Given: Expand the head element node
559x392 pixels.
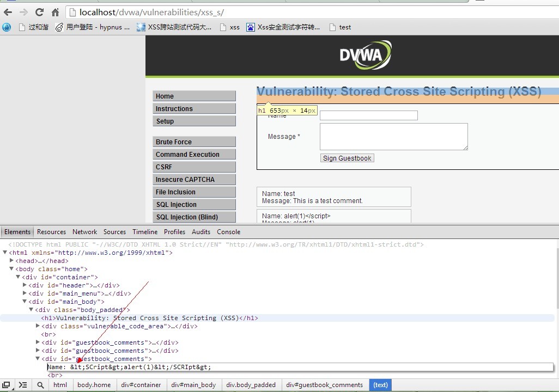Looking at the screenshot, I should (x=12, y=260).
